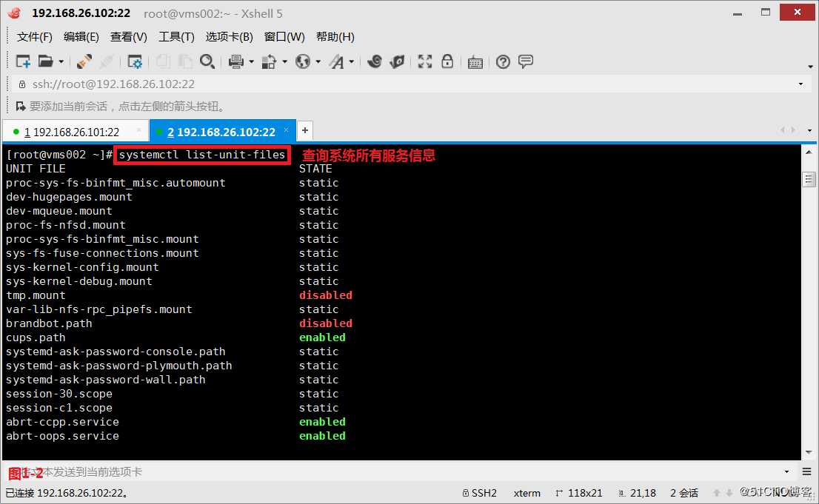
Task: Open the 选项卡(B) menu
Action: coord(230,36)
